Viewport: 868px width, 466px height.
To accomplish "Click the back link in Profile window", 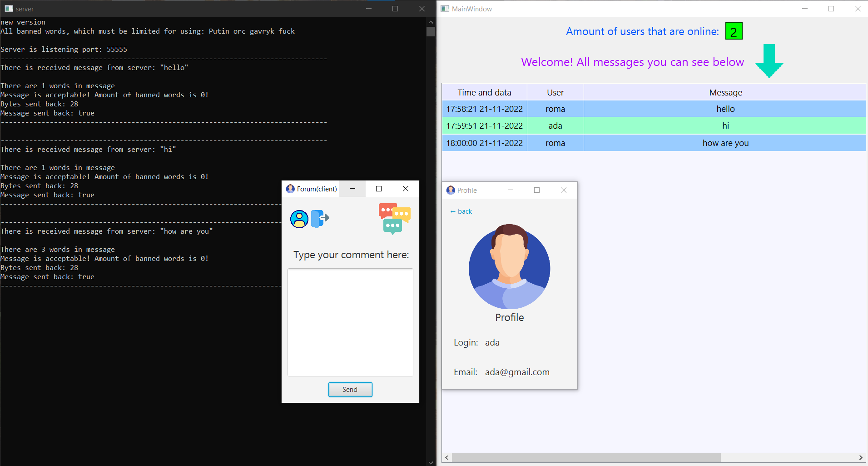I will coord(461,211).
